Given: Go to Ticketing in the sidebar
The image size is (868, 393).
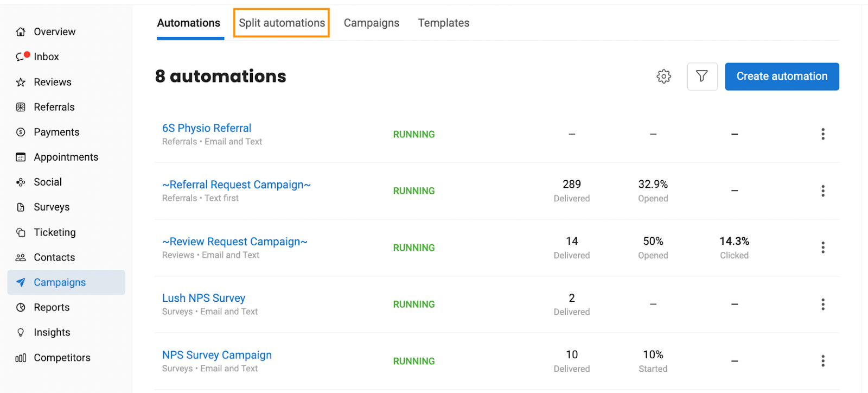Looking at the screenshot, I should (x=54, y=232).
